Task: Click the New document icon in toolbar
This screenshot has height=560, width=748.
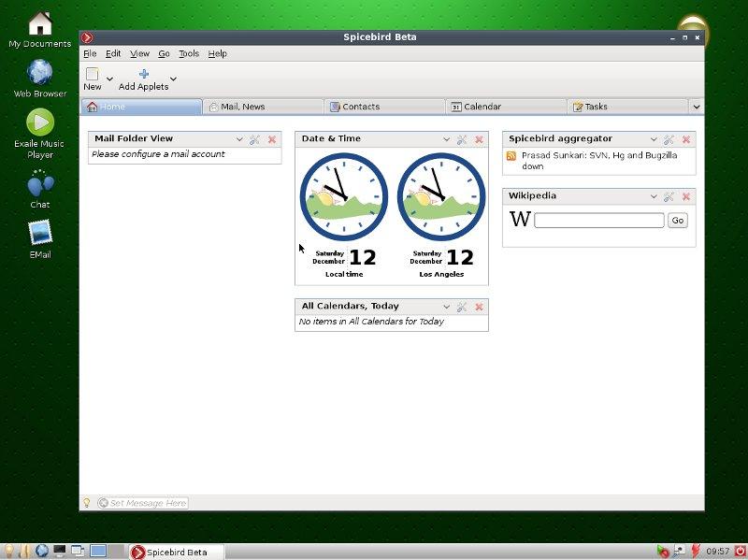Action: click(92, 74)
